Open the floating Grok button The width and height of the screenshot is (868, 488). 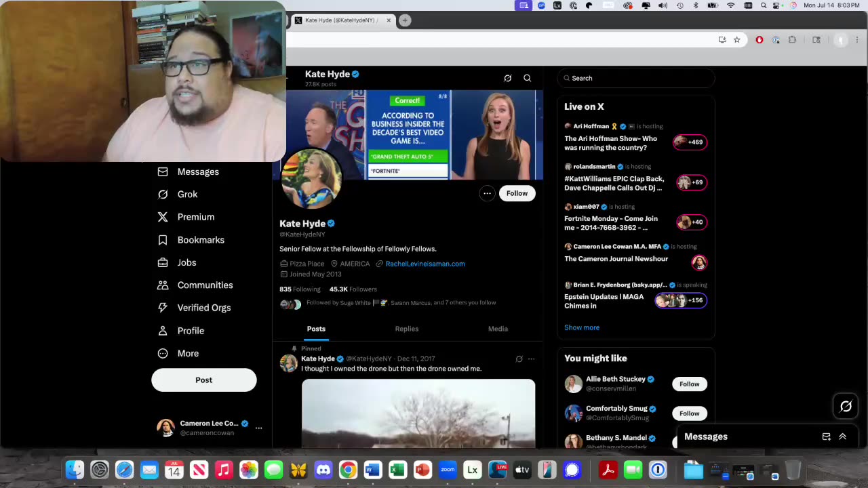click(x=846, y=406)
